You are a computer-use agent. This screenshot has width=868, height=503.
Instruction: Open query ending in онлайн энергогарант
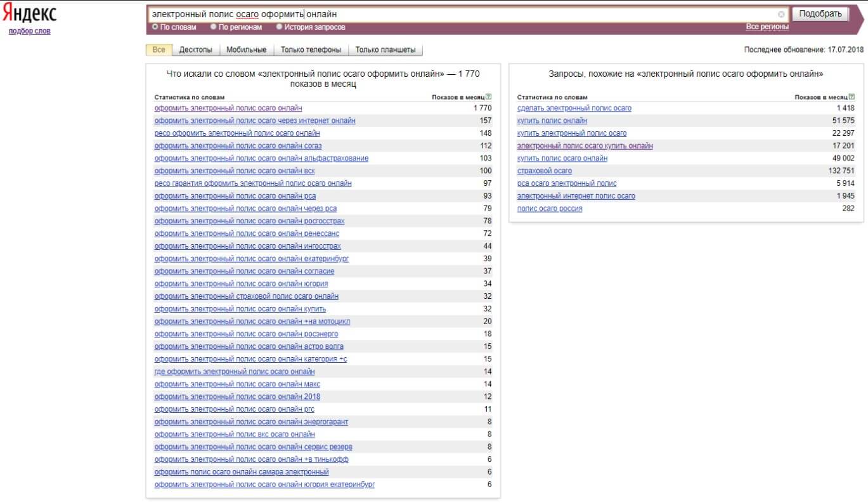[251, 421]
